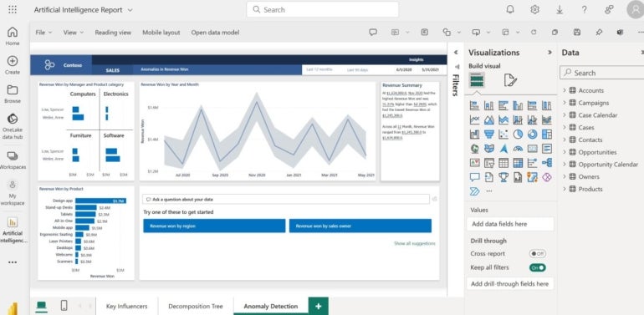This screenshot has height=315, width=644.
Task: Collapse the Visualizations pane
Action: point(549,53)
